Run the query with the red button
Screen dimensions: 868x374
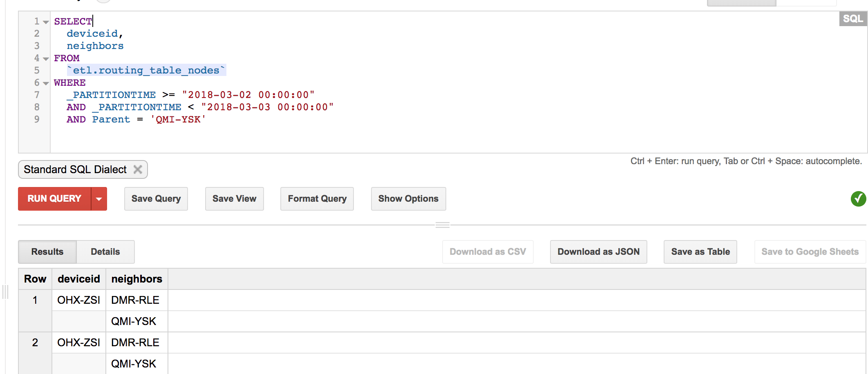click(x=54, y=199)
